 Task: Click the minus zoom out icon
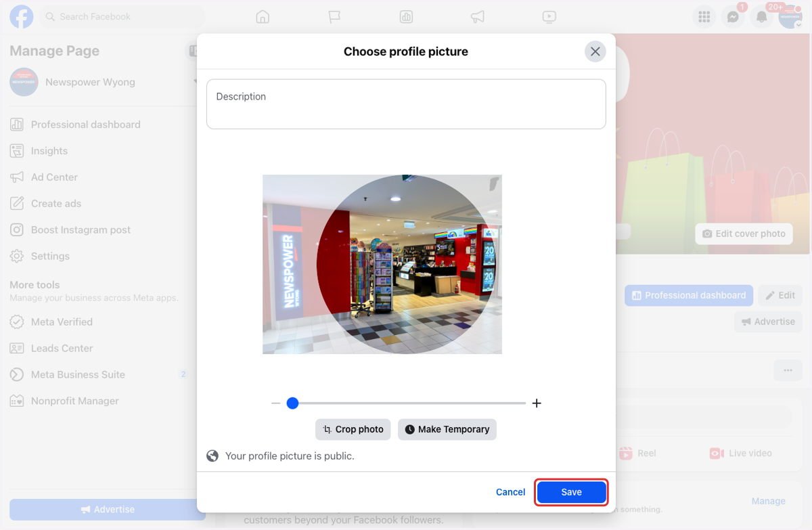[275, 403]
